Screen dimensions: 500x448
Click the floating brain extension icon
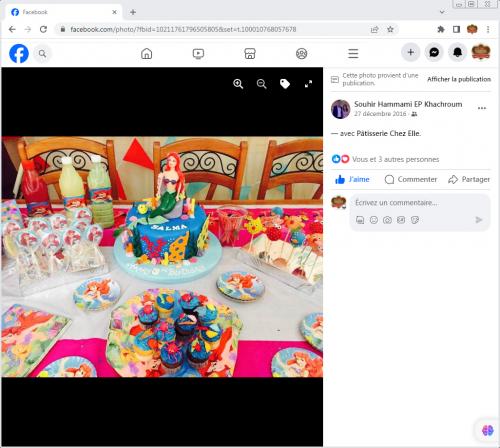coord(487,430)
